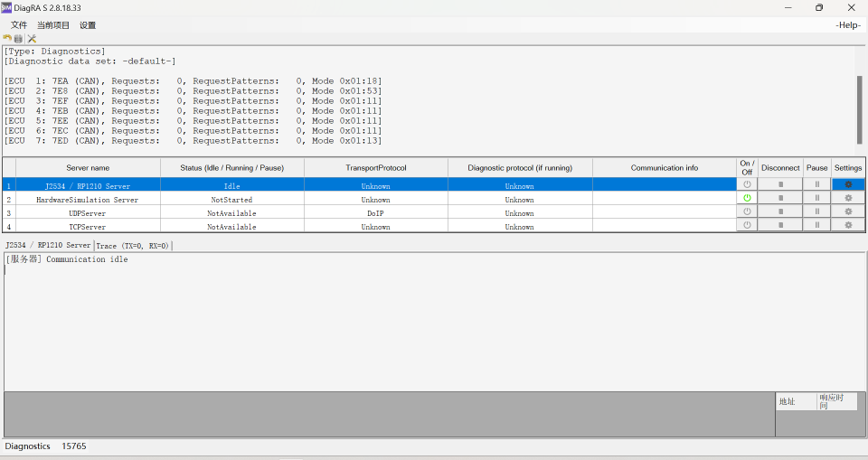
Task: Open the 设置 menu
Action: pos(88,25)
